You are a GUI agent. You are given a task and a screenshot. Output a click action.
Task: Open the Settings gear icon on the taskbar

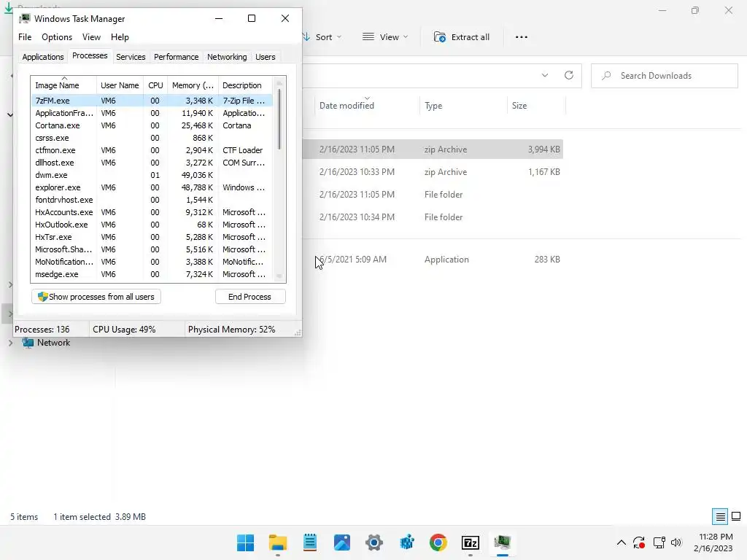(374, 542)
